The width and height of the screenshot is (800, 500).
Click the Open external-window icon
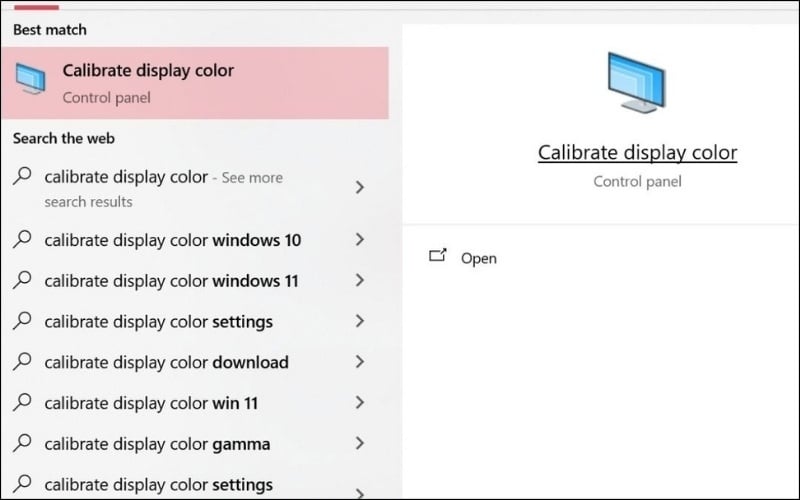pos(438,255)
